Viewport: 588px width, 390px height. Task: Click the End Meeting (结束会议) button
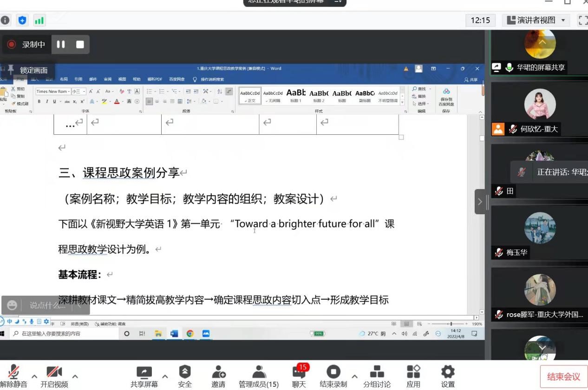pyautogui.click(x=563, y=377)
